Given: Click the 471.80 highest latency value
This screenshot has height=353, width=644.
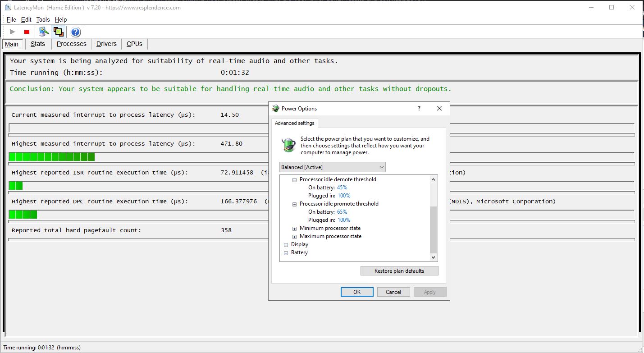Looking at the screenshot, I should tap(231, 144).
